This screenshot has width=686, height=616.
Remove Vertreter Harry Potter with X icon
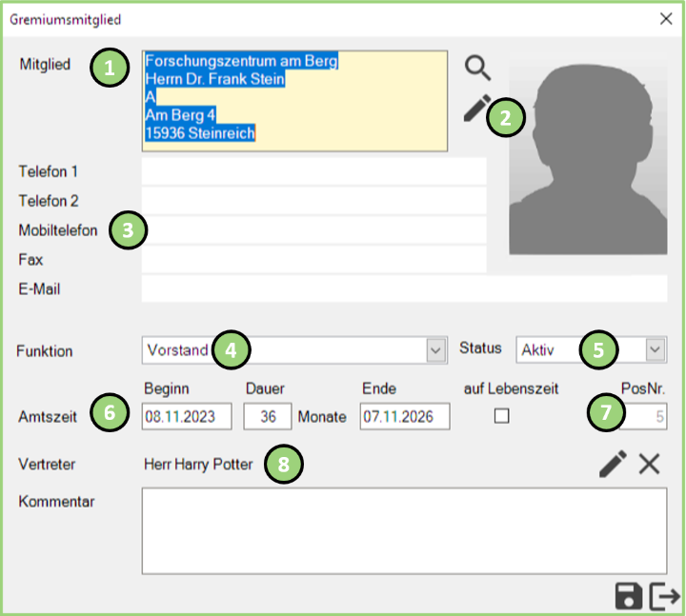(649, 464)
